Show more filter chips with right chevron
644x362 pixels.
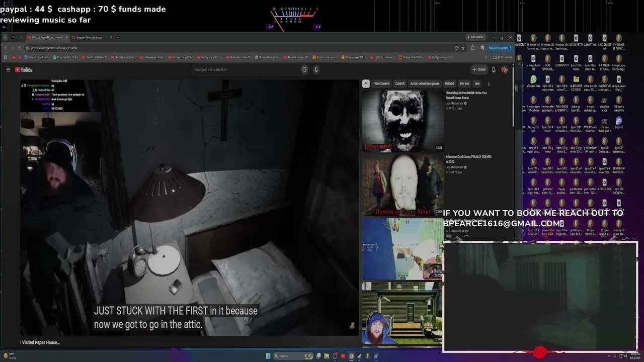tap(489, 83)
